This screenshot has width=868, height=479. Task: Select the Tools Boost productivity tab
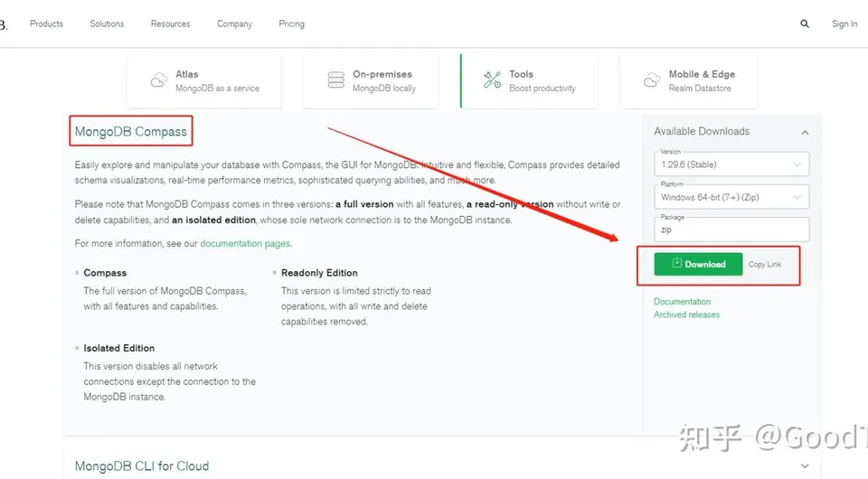pos(529,80)
